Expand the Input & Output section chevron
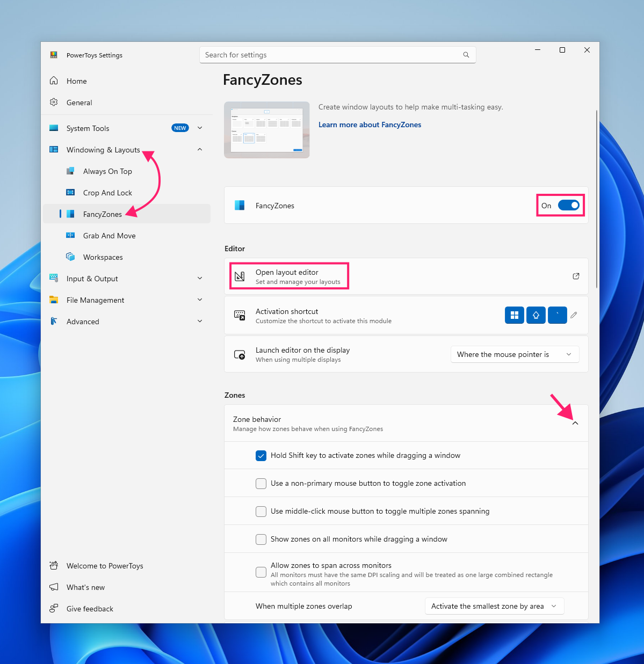 point(200,278)
